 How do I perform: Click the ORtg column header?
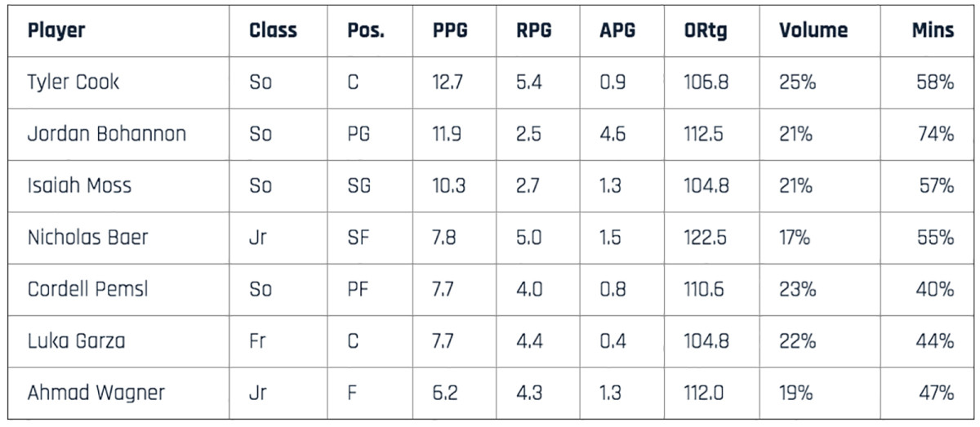[x=706, y=31]
